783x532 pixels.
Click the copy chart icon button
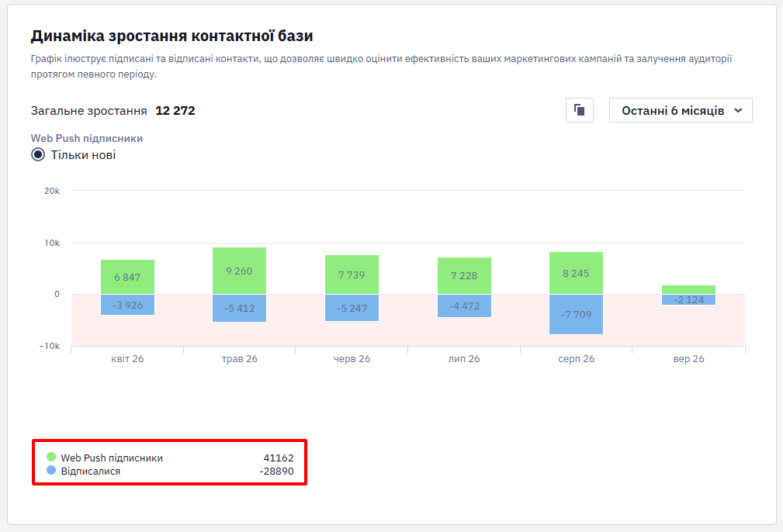click(x=579, y=110)
